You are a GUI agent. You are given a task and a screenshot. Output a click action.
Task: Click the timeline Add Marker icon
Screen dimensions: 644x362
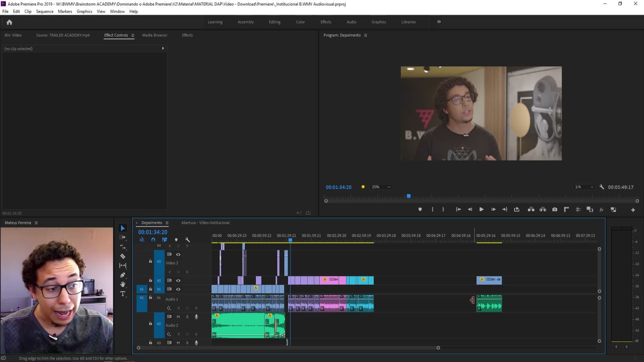click(x=176, y=240)
